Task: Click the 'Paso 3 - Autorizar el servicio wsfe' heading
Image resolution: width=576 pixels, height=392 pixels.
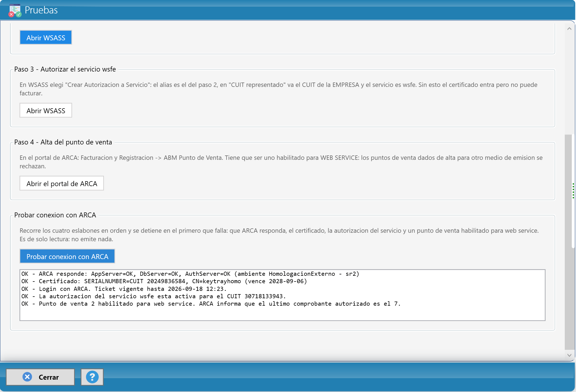Action: coord(65,69)
